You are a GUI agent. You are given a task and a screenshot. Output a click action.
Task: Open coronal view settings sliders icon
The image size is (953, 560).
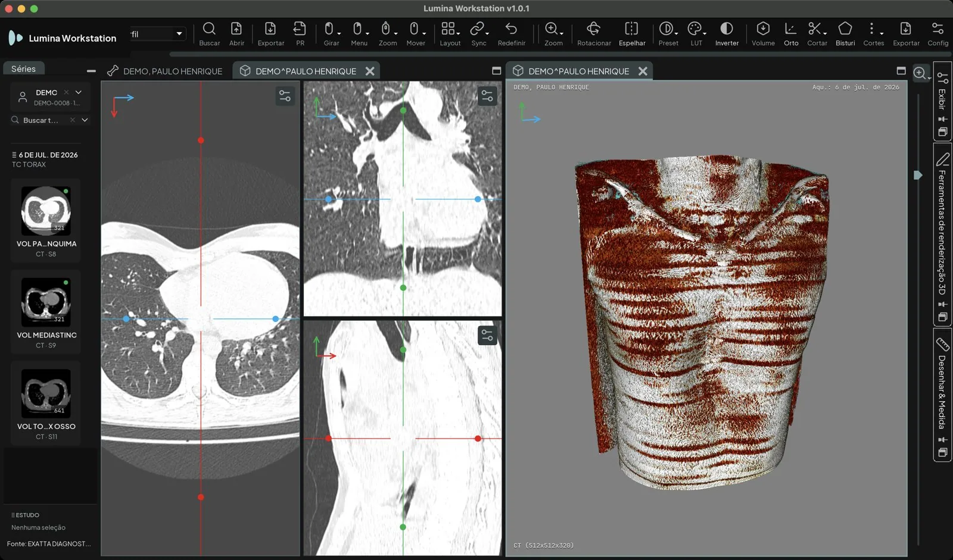(x=487, y=96)
